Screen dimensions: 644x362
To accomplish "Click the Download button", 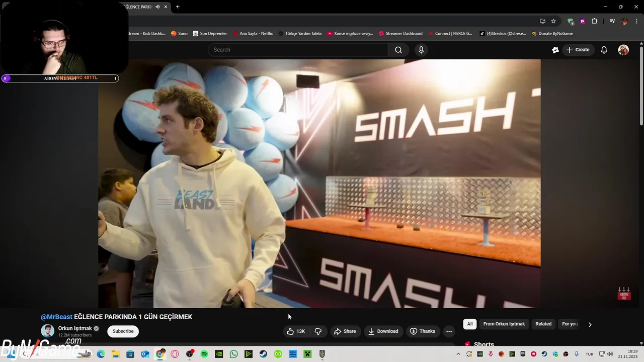I will tap(383, 331).
